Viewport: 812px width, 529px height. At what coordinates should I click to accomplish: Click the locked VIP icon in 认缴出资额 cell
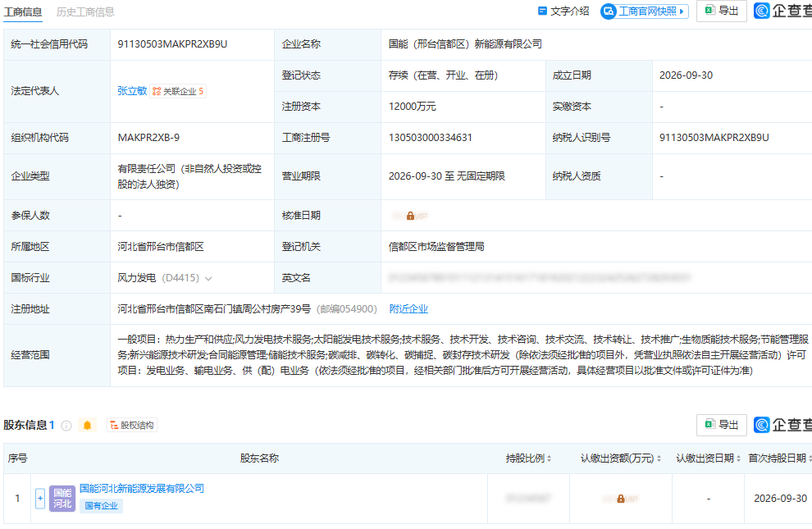pos(620,499)
